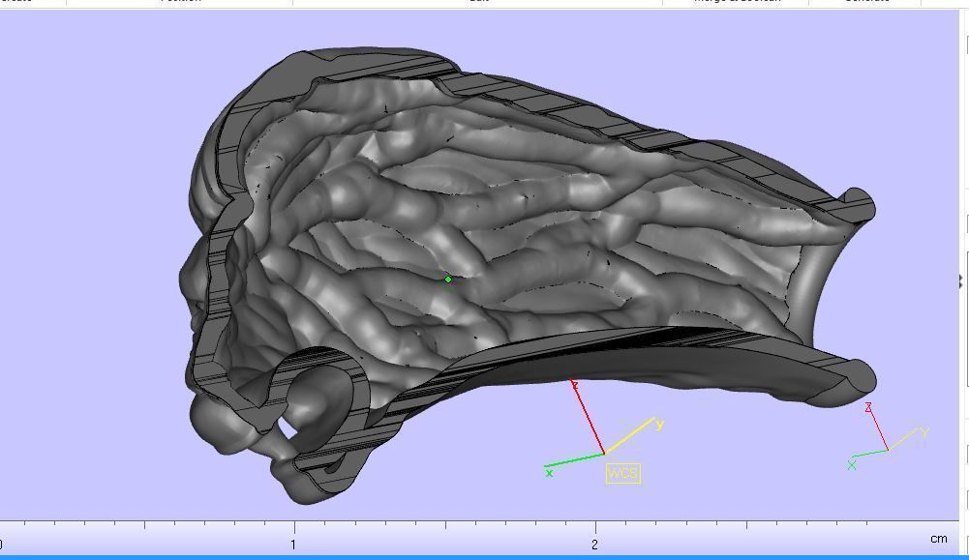
Task: Click the red Z axis of the WCS
Action: [x=589, y=418]
